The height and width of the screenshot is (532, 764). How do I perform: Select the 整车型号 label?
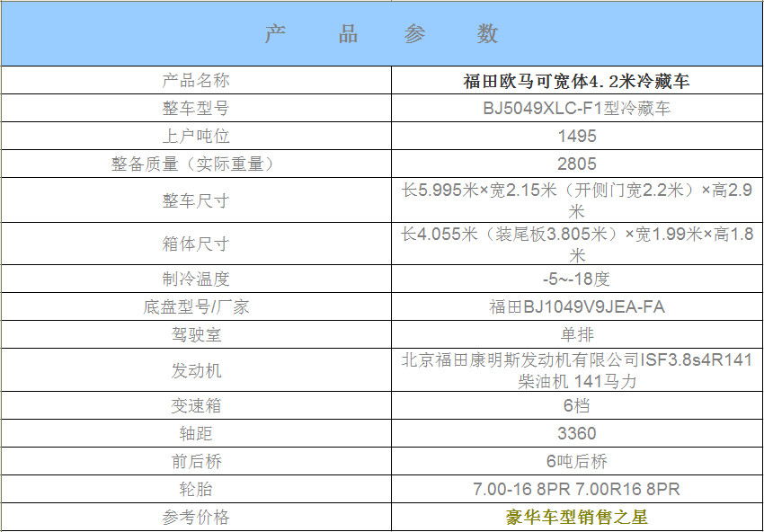click(196, 108)
